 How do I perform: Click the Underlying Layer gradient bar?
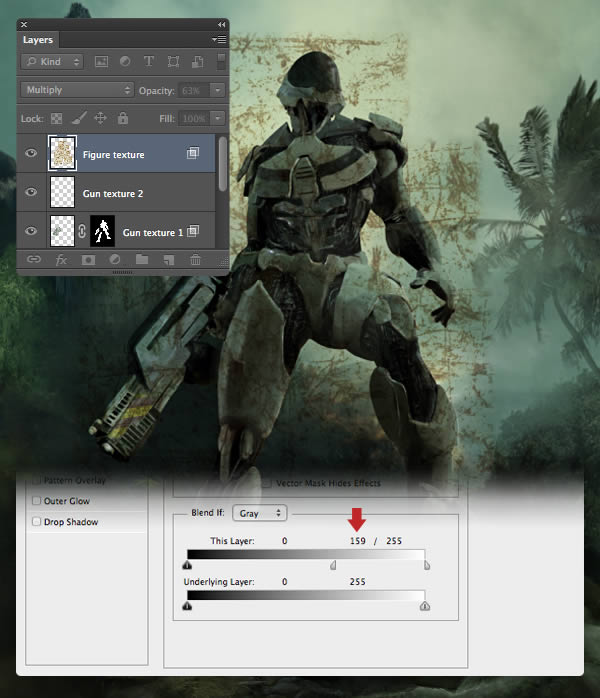(x=306, y=595)
